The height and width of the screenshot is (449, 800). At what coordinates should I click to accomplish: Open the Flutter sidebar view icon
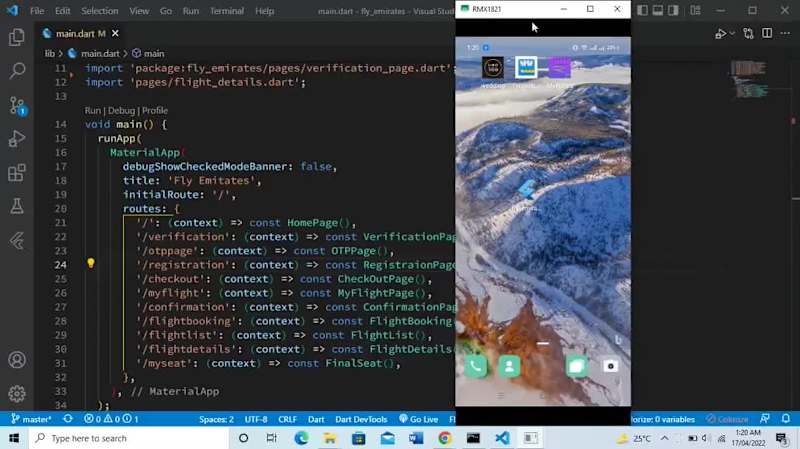point(17,240)
